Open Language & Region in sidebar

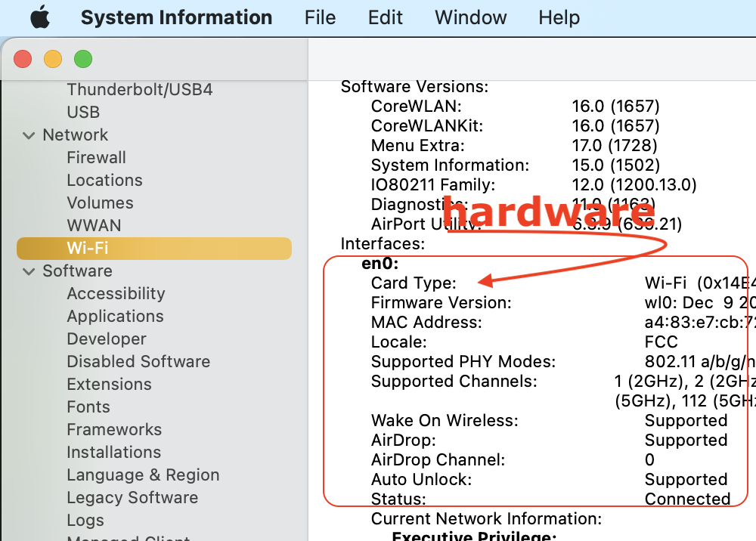pos(143,475)
